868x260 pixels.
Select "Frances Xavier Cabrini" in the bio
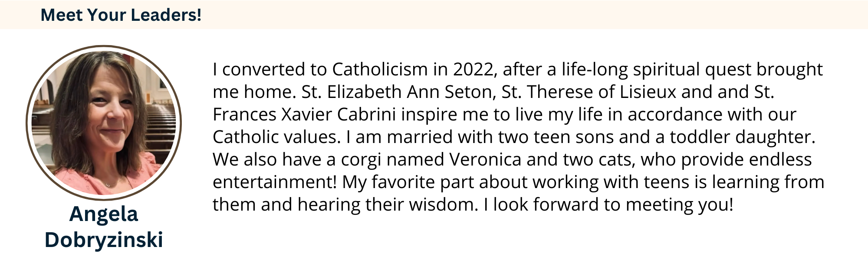pos(304,114)
